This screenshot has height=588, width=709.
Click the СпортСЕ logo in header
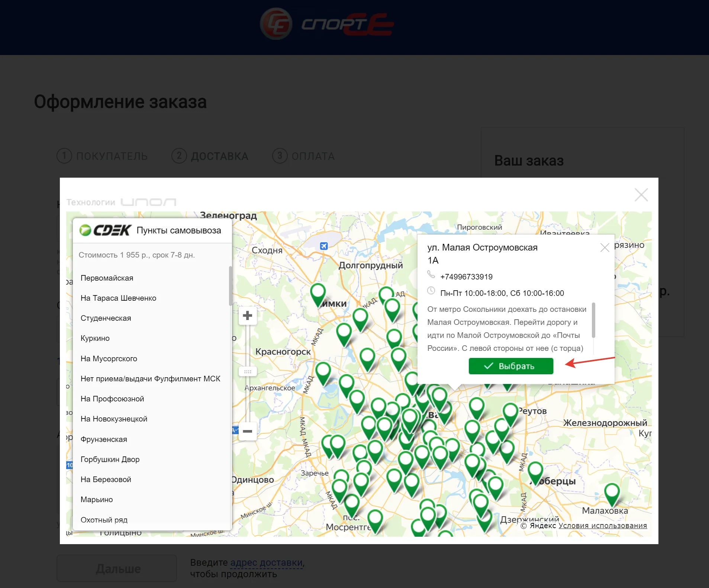point(327,25)
